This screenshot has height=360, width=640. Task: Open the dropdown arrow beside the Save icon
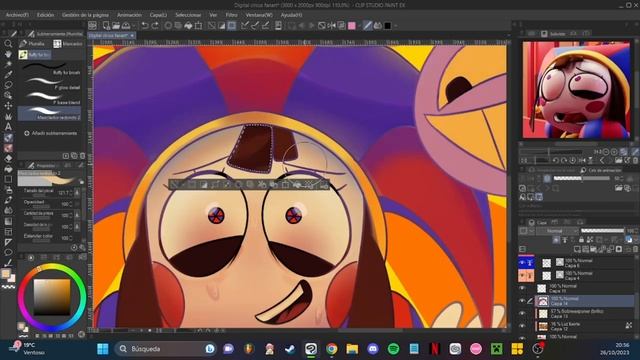133,26
